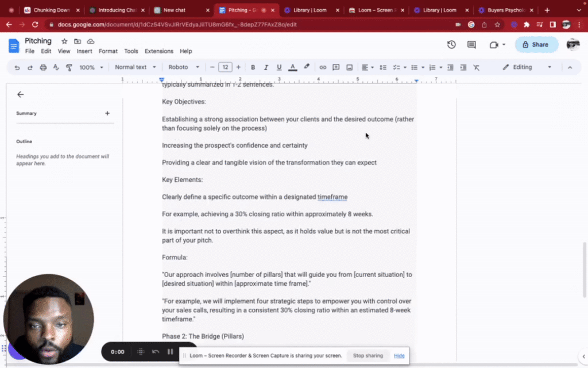Open the Roboto font dropdown
Screen dimensions: 588x368
[183, 67]
